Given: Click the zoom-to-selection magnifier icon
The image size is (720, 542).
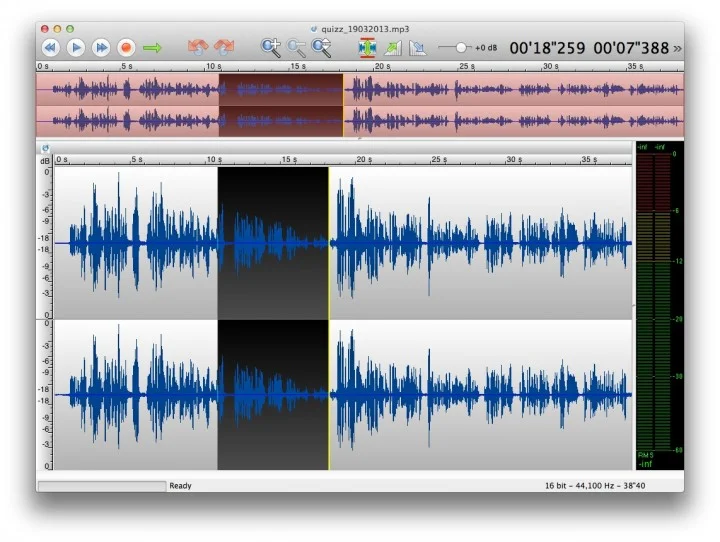Looking at the screenshot, I should 321,47.
